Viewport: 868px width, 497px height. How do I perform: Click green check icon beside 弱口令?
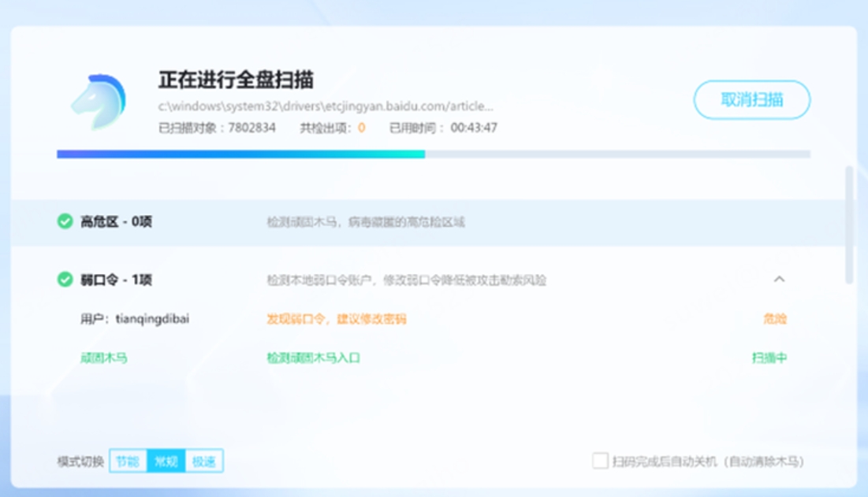[65, 280]
